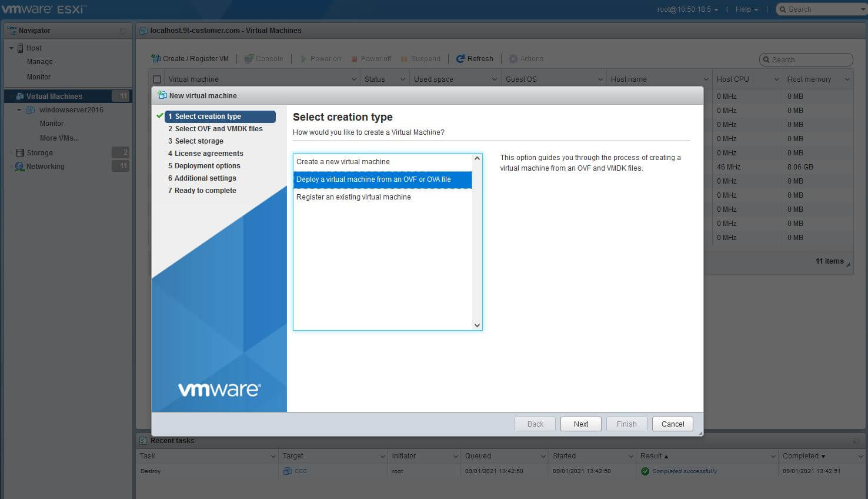Check the select-all virtual machines checkbox
Viewport: 868px width, 499px height.
point(156,78)
